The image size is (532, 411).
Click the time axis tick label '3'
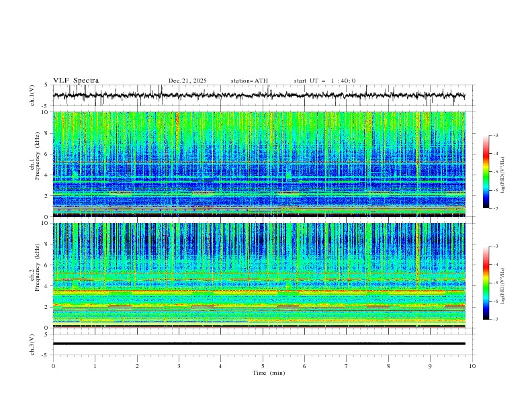coord(179,366)
